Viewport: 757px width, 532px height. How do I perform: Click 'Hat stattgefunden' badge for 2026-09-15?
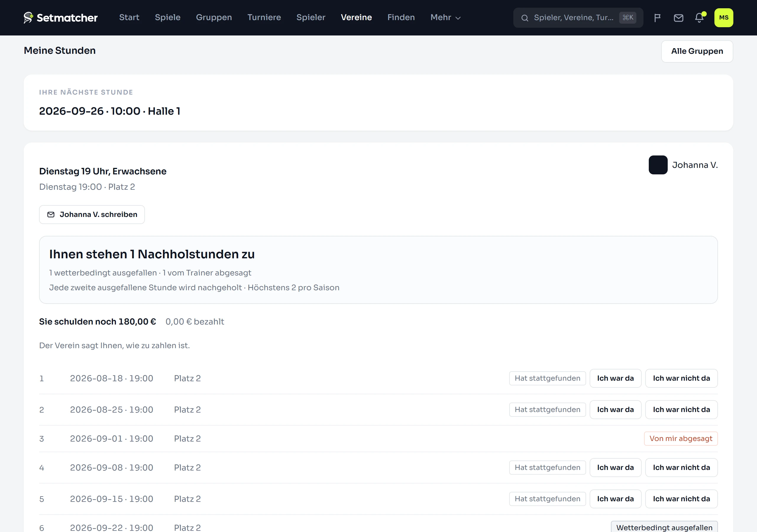(x=547, y=499)
